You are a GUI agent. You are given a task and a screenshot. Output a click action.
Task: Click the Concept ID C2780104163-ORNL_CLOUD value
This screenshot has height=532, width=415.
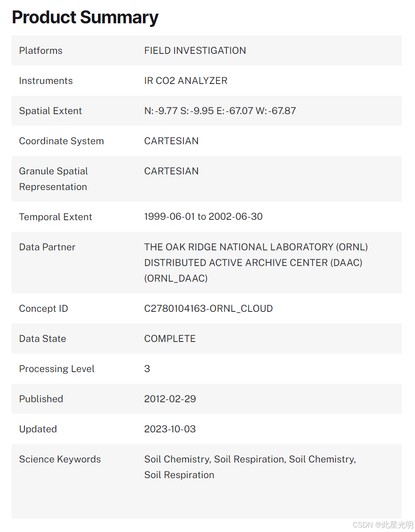pyautogui.click(x=208, y=309)
